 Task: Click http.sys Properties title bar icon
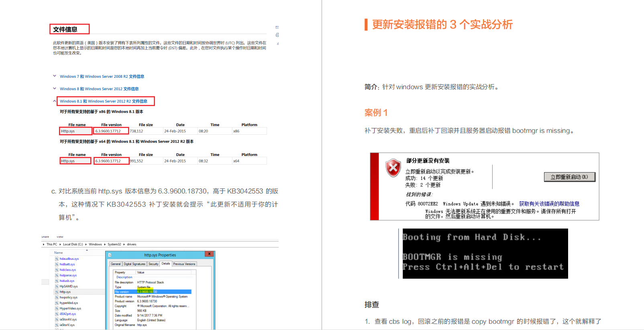110,255
